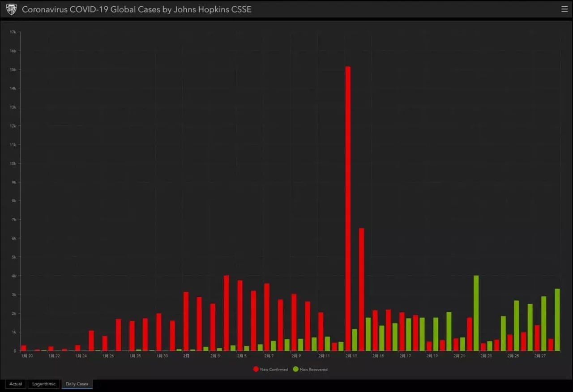This screenshot has width=573, height=392.
Task: Switch to the Actual tab
Action: 16,384
